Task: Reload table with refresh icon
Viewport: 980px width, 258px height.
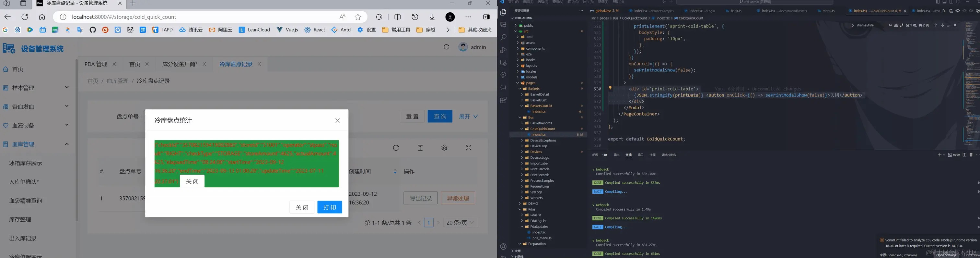Action: coord(396,148)
